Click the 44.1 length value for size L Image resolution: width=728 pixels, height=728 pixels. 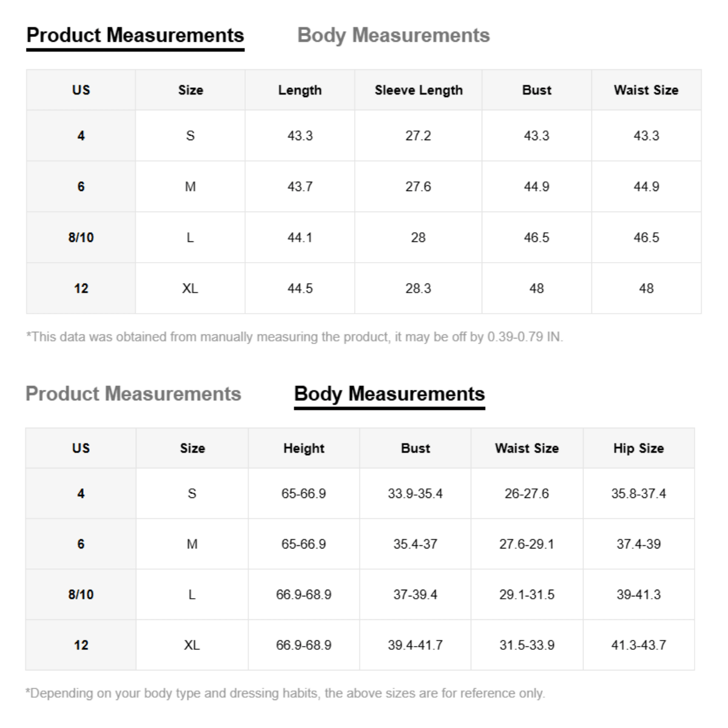coord(300,237)
